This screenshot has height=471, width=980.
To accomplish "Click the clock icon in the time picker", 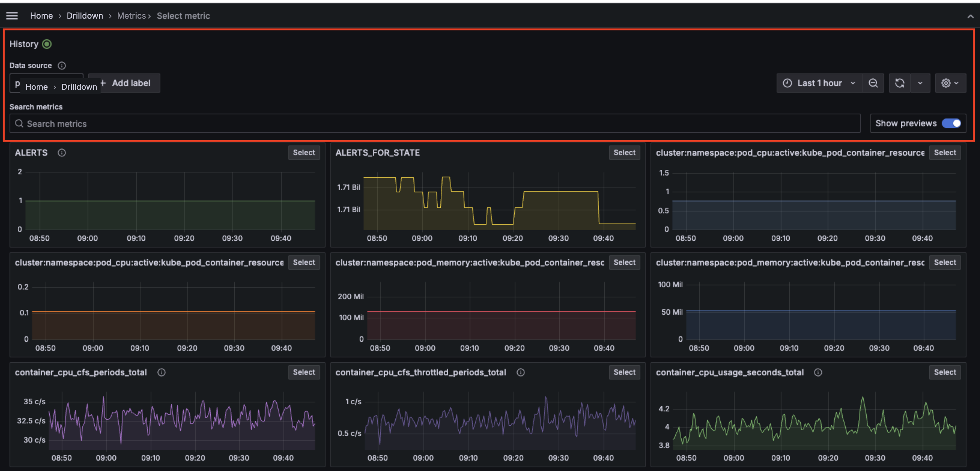I will [x=787, y=83].
